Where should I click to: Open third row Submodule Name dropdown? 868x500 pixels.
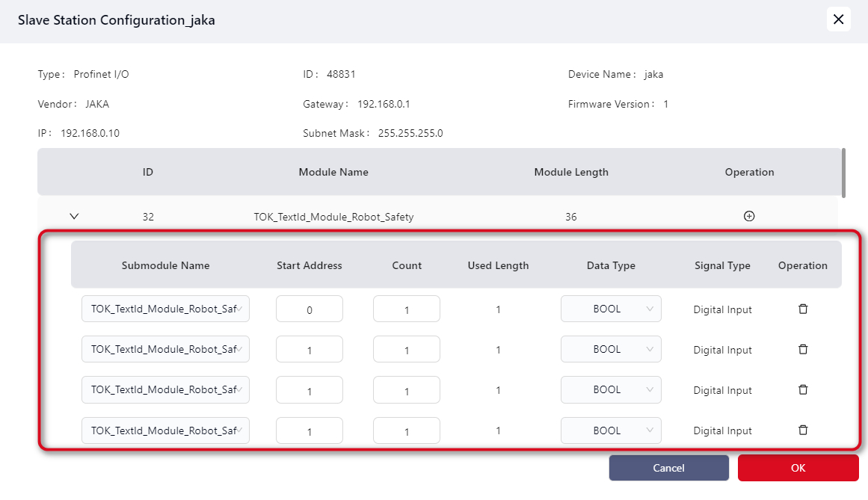pyautogui.click(x=165, y=390)
